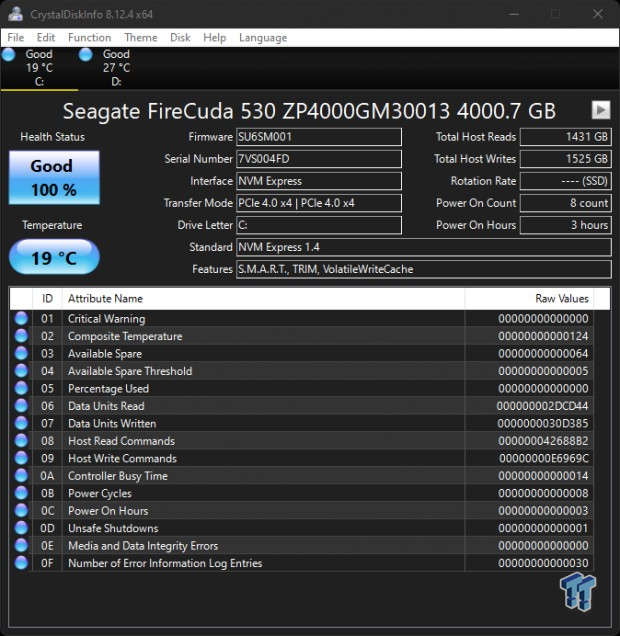
Task: Switch to next disk with arrow button
Action: coord(601,110)
